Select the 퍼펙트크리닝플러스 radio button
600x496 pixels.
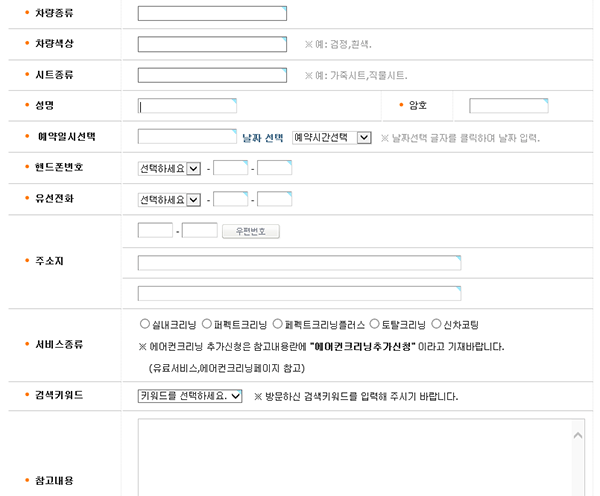point(278,324)
